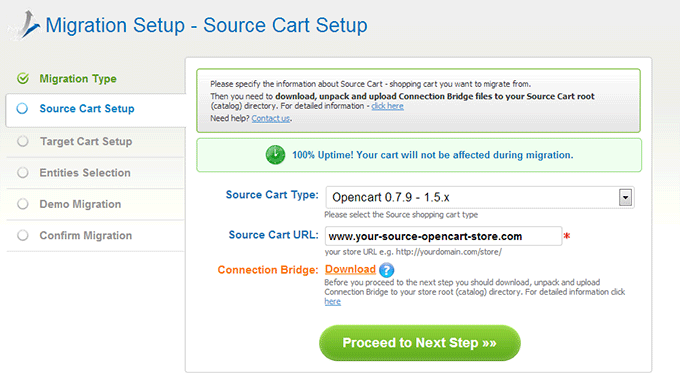
Task: Select the Source Cart Setup step circle
Action: 22,108
